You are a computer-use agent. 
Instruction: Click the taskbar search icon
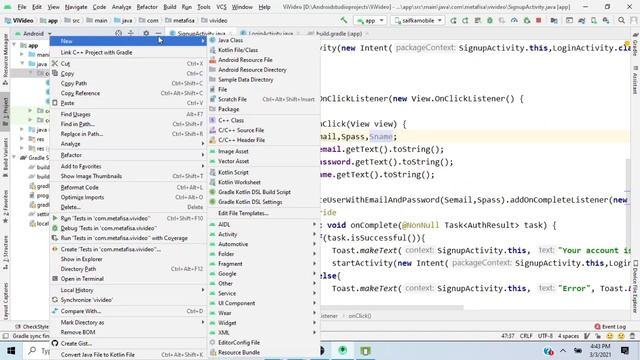(x=32, y=351)
